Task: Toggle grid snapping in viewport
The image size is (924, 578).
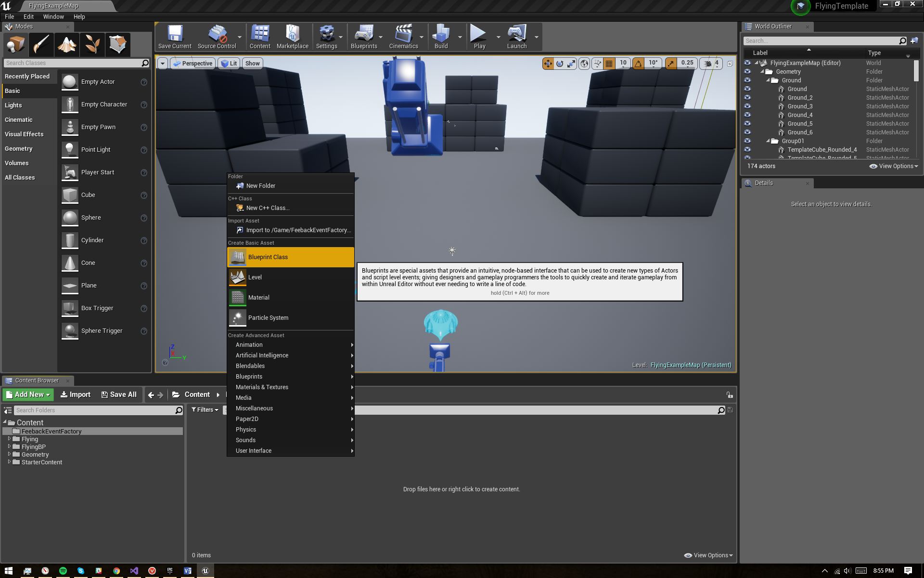Action: tap(609, 64)
